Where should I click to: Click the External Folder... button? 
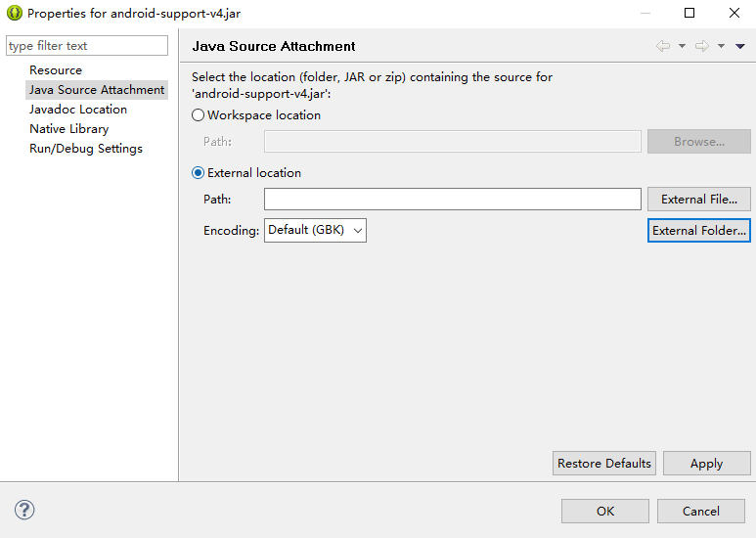pyautogui.click(x=699, y=231)
